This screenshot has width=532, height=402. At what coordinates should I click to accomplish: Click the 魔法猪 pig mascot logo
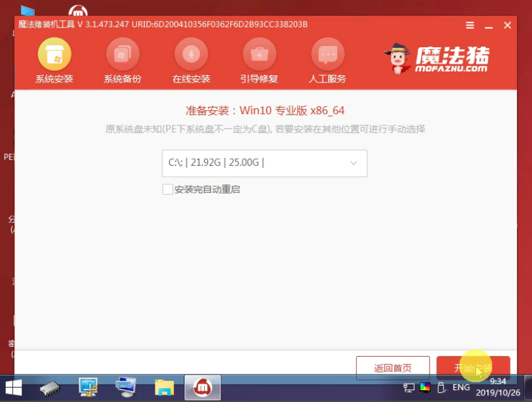pyautogui.click(x=397, y=59)
